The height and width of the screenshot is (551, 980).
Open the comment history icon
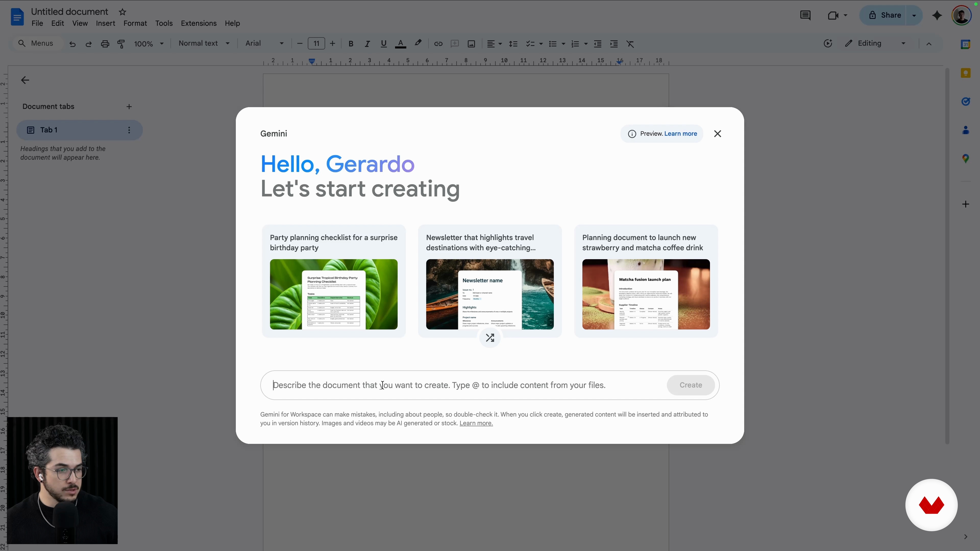pos(805,16)
